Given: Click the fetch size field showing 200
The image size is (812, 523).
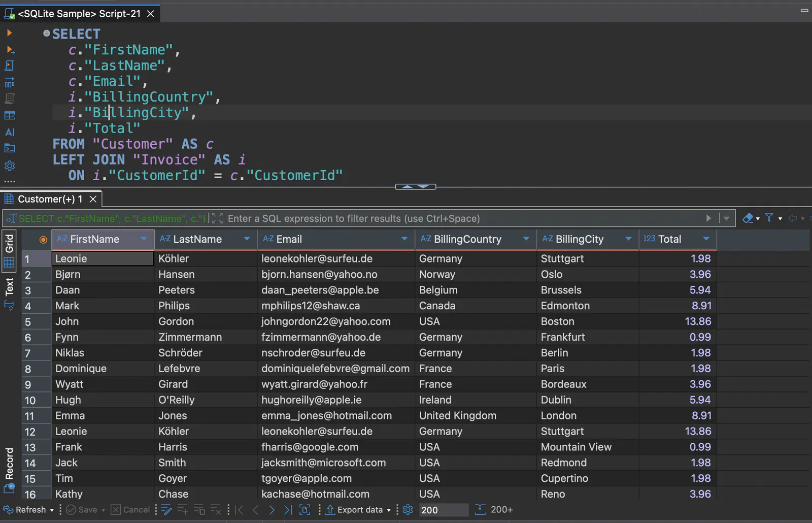Looking at the screenshot, I should [x=443, y=510].
